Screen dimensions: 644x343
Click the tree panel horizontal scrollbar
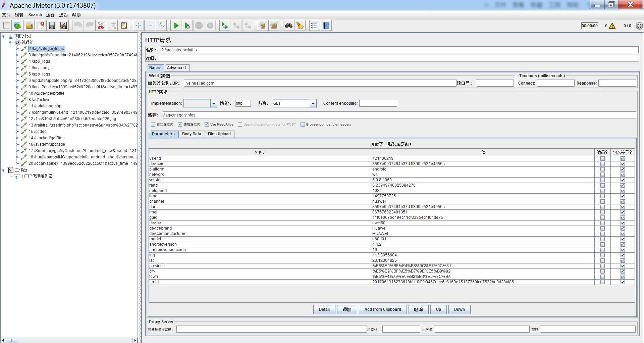pos(69,340)
